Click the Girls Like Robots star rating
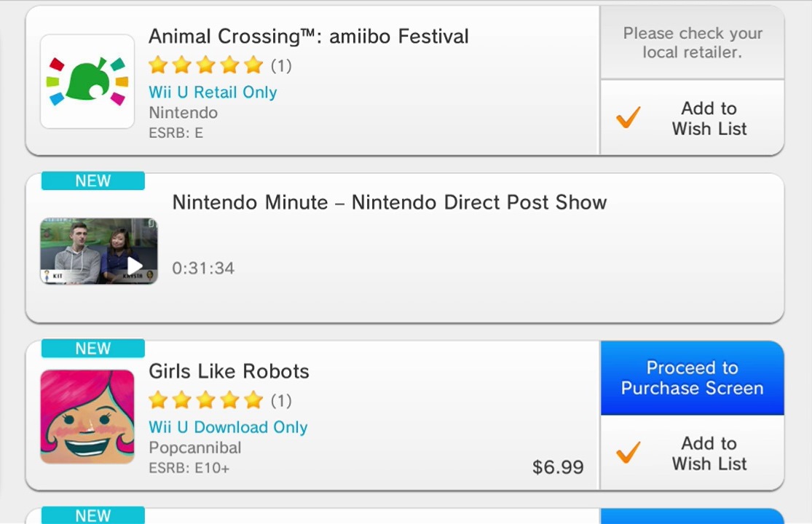 [205, 400]
